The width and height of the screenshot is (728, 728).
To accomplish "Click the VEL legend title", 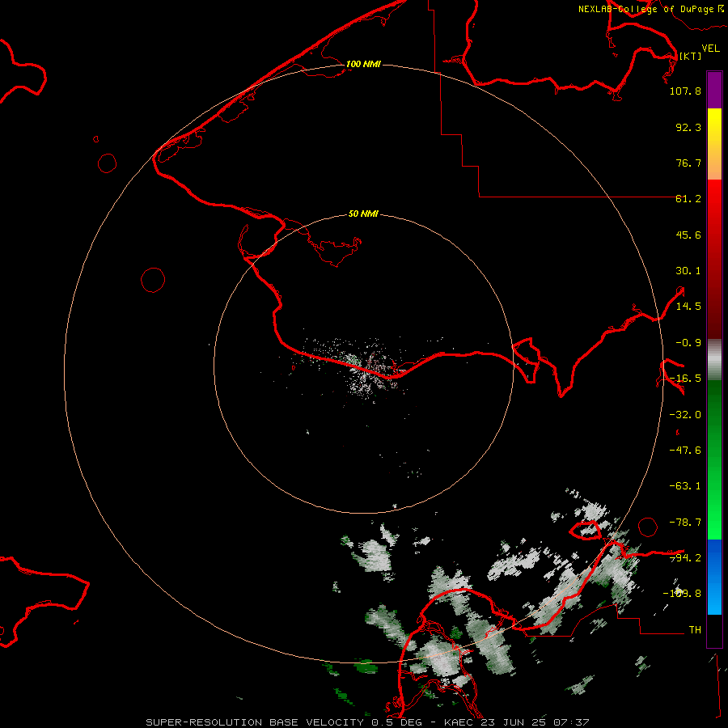I will coord(711,49).
